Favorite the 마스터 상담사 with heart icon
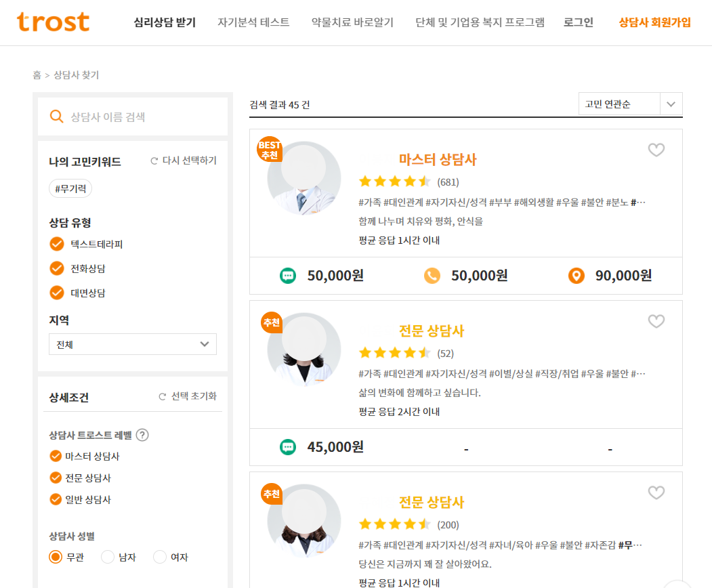The width and height of the screenshot is (712, 588). point(656,150)
